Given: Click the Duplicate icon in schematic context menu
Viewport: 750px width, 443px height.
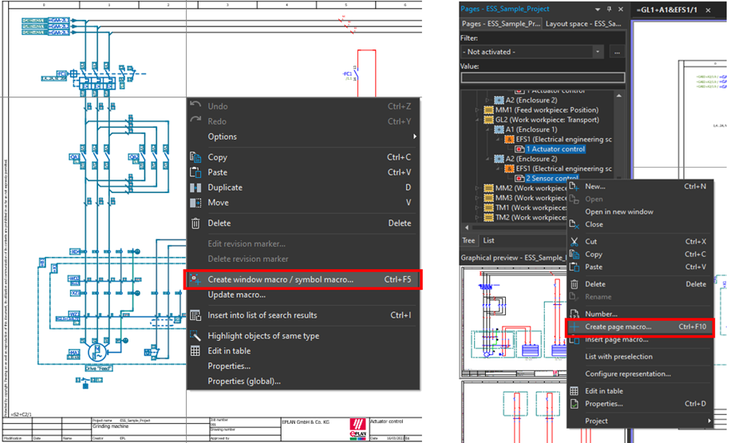Looking at the screenshot, I should point(195,187).
